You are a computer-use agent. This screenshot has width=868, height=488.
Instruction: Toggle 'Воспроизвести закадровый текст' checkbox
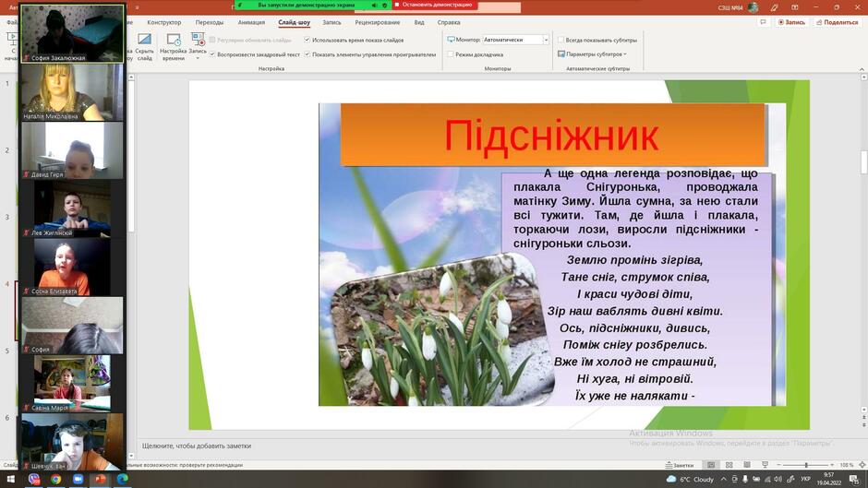[212, 54]
